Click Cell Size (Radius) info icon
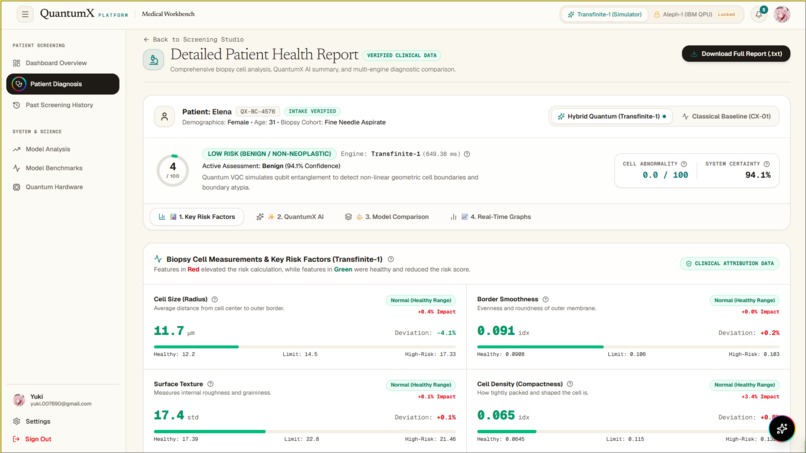The height and width of the screenshot is (453, 806). [215, 299]
